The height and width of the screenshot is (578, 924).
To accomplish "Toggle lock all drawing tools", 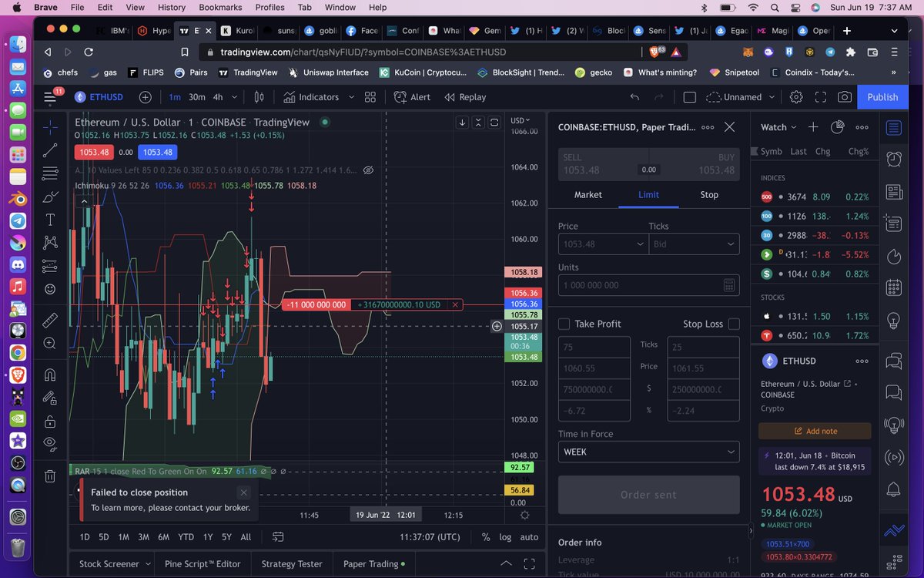I will pyautogui.click(x=50, y=422).
